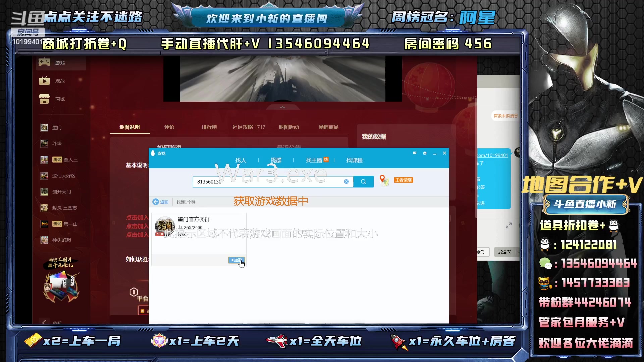Screen dimensions: 644x362
Task: Click the +加群 join group button
Action: (x=236, y=260)
